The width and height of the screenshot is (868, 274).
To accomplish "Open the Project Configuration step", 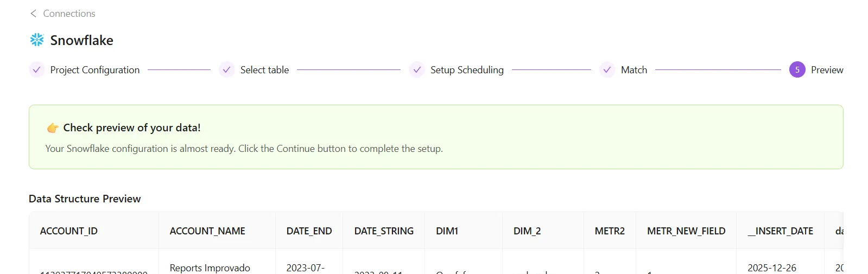I will pos(95,70).
